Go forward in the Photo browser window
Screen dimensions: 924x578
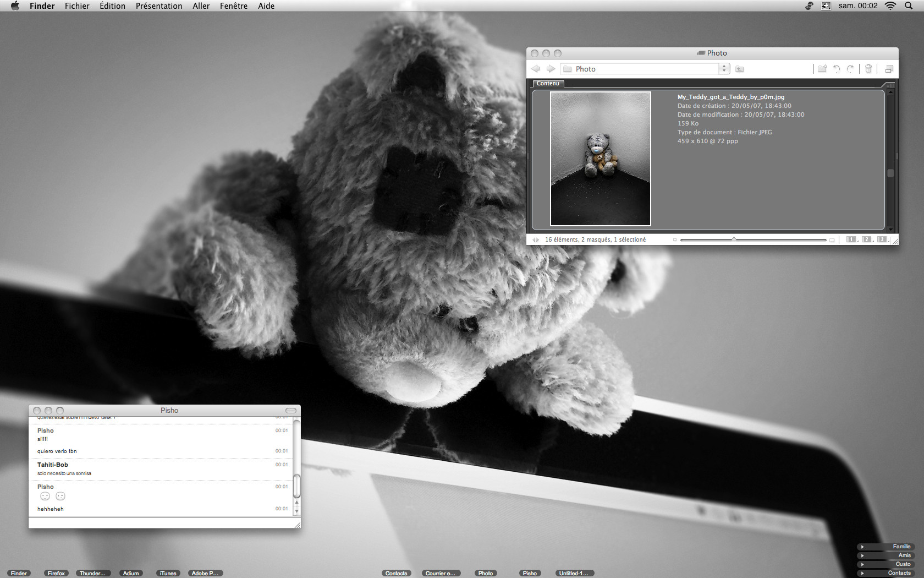[551, 69]
